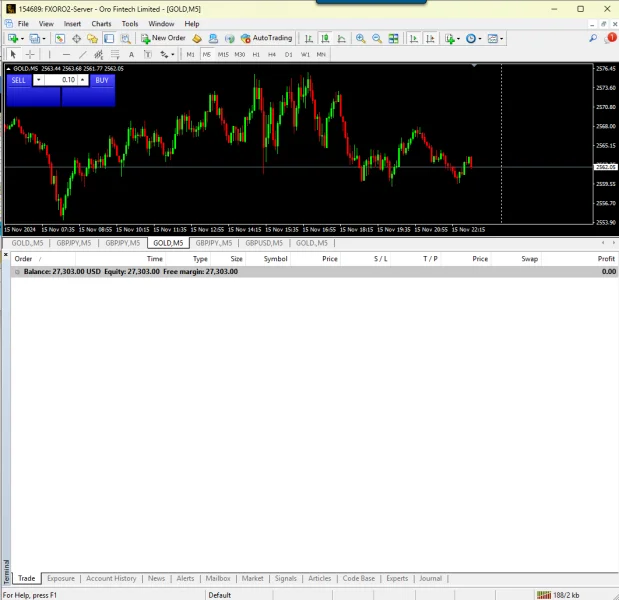Select the Draw Horizontal Line tool
619x600 pixels.
pos(65,54)
